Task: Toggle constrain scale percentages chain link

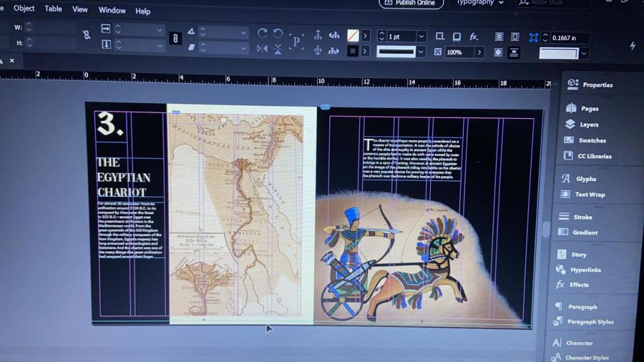Action: point(175,39)
